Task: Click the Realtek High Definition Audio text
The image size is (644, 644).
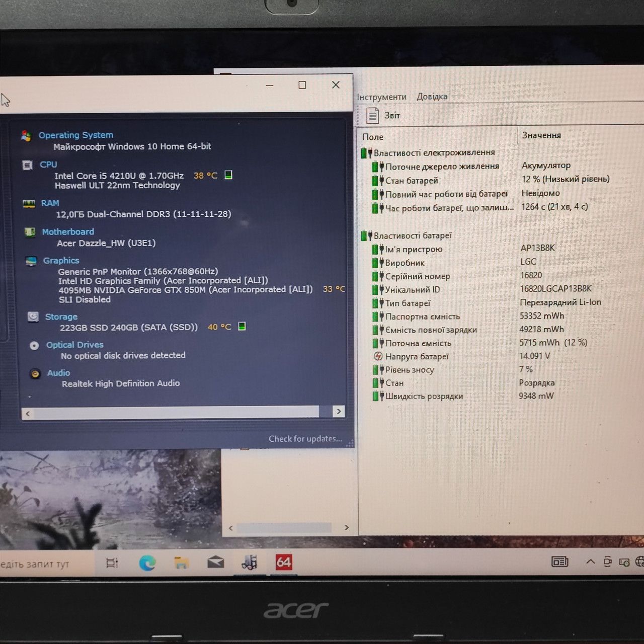Action: coord(121,383)
